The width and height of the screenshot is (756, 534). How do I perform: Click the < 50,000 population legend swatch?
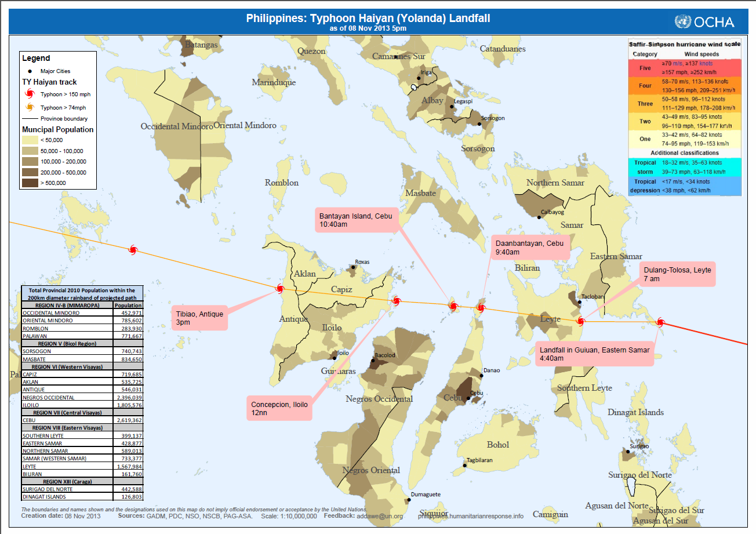(x=29, y=140)
